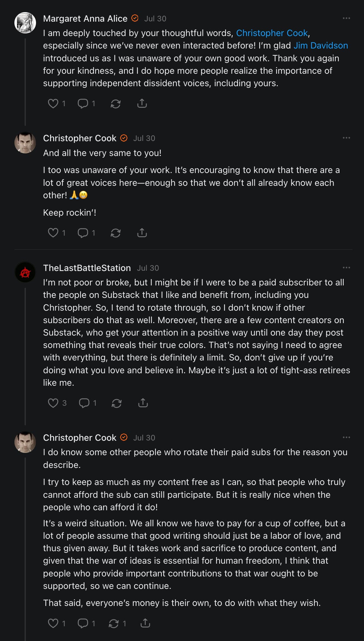Like the "Keep rockin'!" comment
Image resolution: width=364 pixels, height=641 pixels.
[53, 233]
